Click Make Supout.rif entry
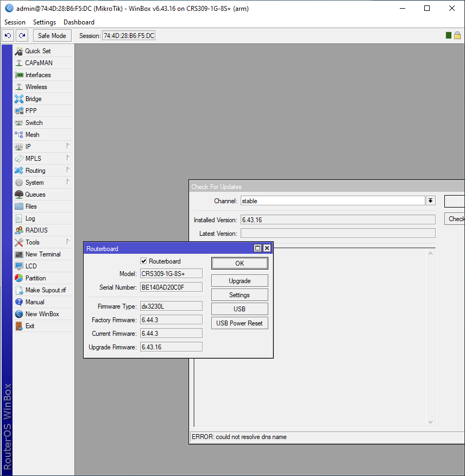 pos(43,290)
